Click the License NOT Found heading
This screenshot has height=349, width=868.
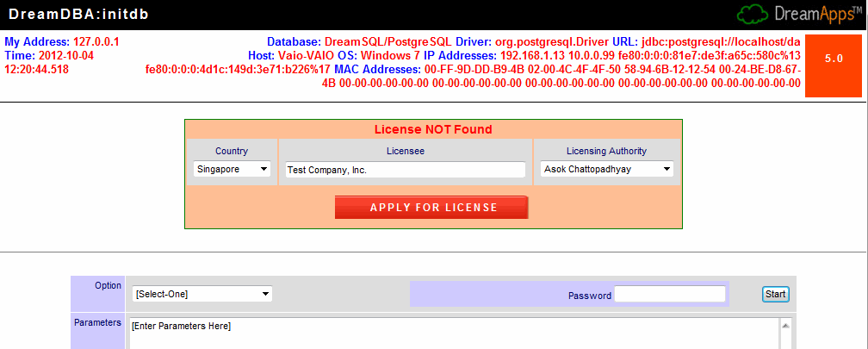coord(433,129)
